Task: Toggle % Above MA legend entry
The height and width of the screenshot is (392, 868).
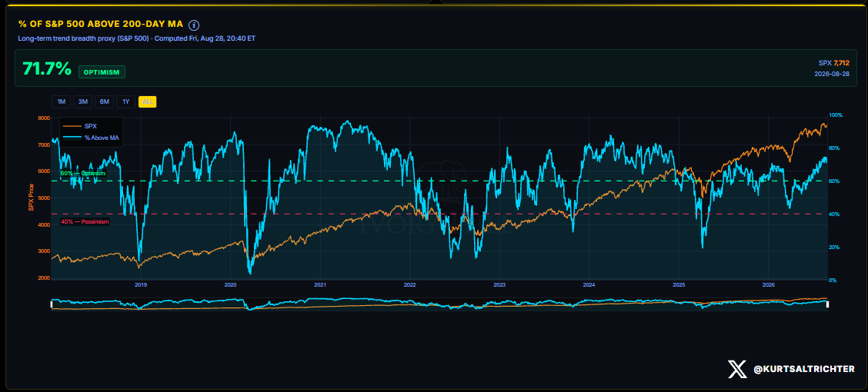Action: click(92, 137)
